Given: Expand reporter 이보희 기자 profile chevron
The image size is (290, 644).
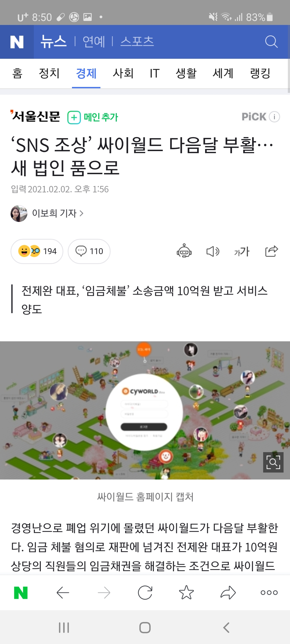Looking at the screenshot, I should (x=81, y=214).
